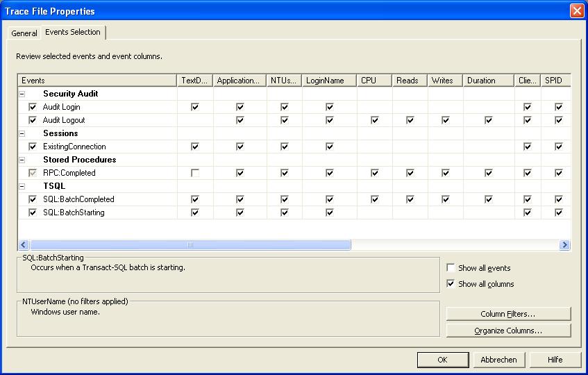
Task: Click the horizontal scrollbar thumb
Action: pyautogui.click(x=190, y=245)
